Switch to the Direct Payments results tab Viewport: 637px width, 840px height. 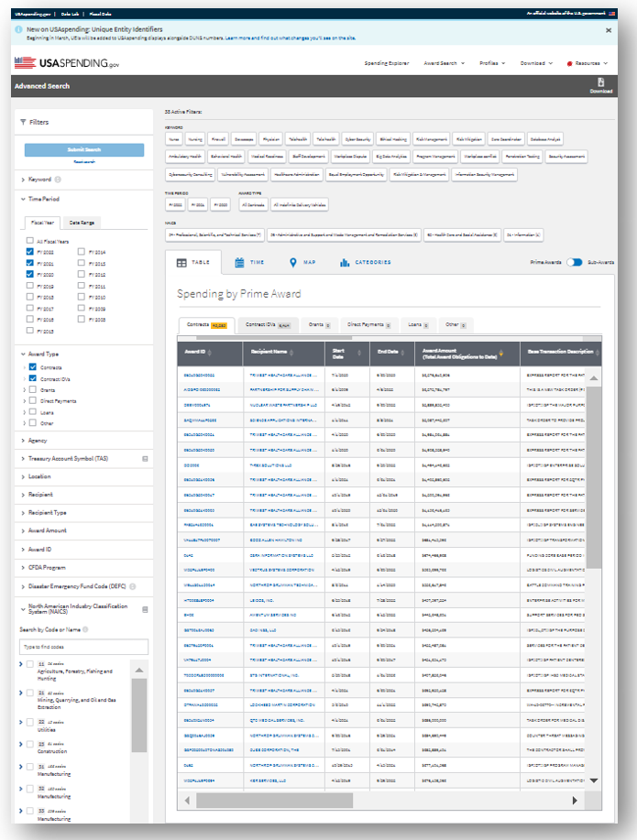368,324
